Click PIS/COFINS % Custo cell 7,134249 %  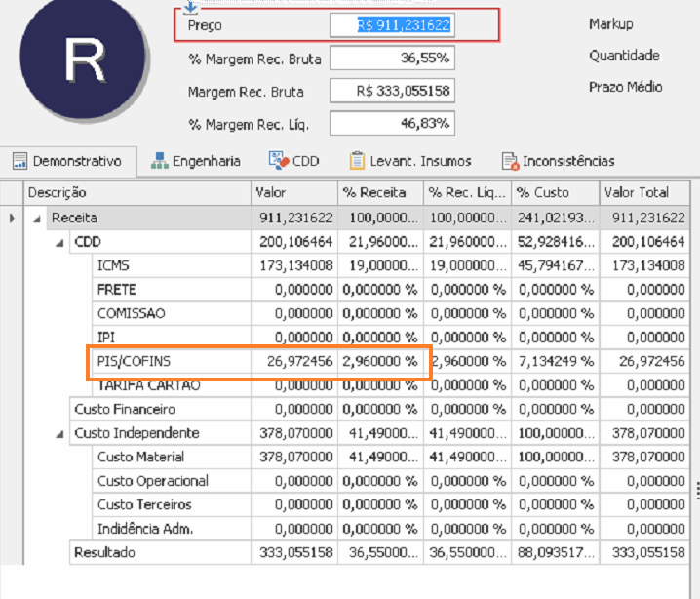[557, 361]
